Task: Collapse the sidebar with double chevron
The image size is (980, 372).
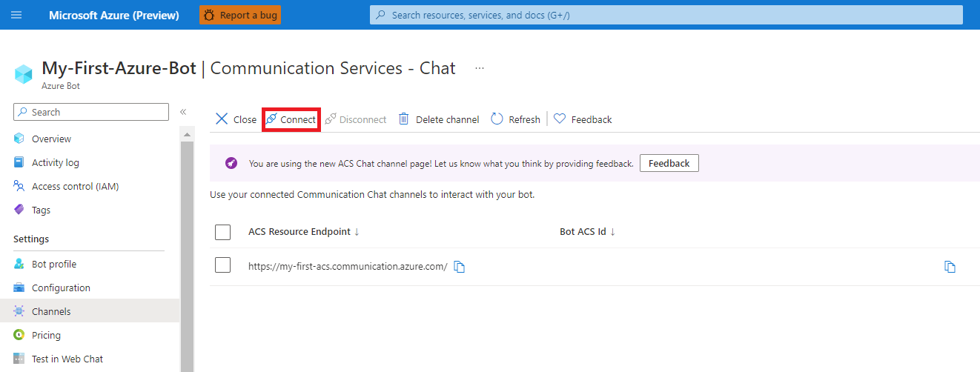Action: pos(183,112)
